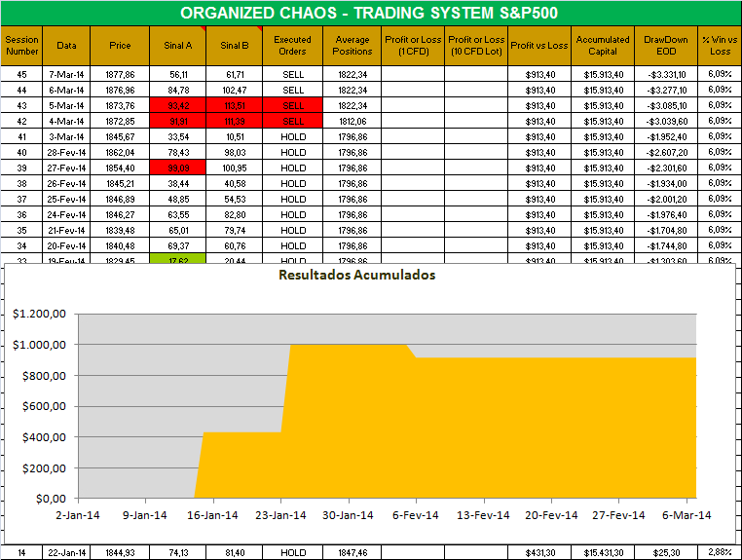
Task: Select date cell '21-Fev-14'
Action: [66, 231]
